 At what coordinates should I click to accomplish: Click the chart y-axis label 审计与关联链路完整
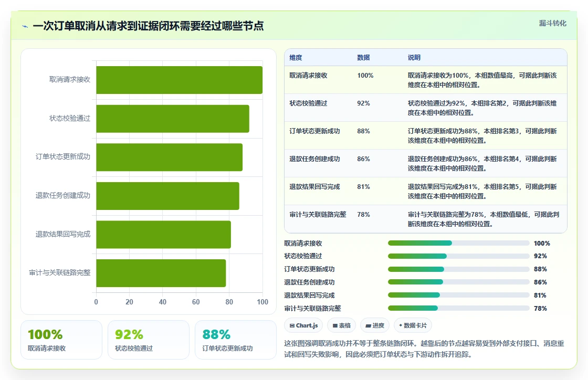pos(60,272)
